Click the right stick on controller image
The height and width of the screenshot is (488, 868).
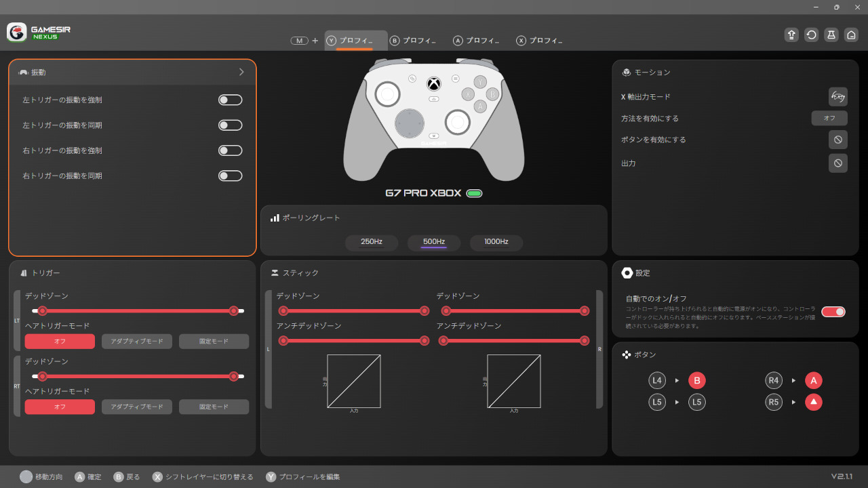tap(457, 122)
